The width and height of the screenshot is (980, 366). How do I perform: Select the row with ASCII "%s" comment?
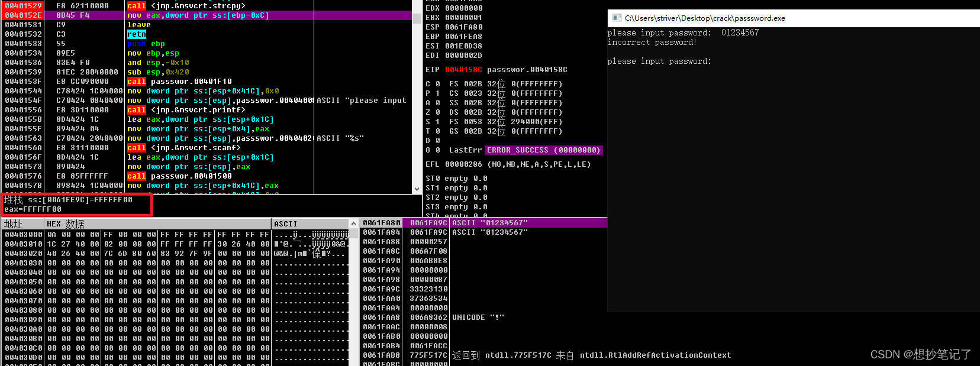point(207,138)
